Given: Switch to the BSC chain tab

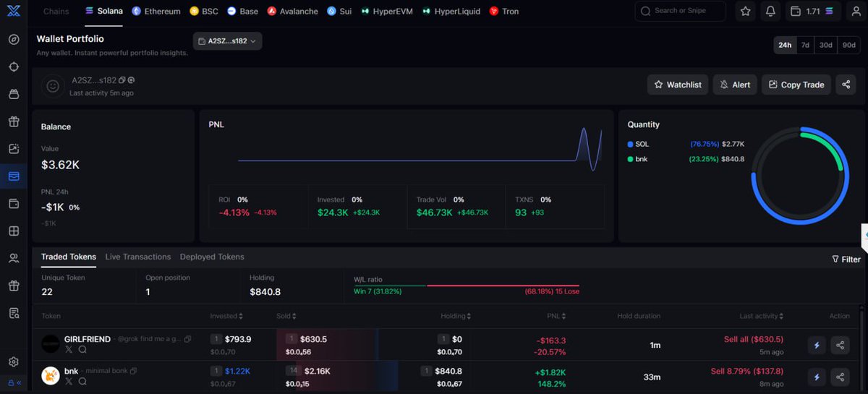Looking at the screenshot, I should tap(204, 12).
